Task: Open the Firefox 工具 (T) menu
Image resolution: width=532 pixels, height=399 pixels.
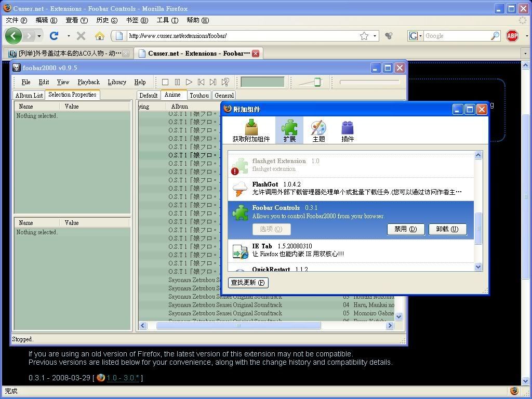Action: pos(167,20)
